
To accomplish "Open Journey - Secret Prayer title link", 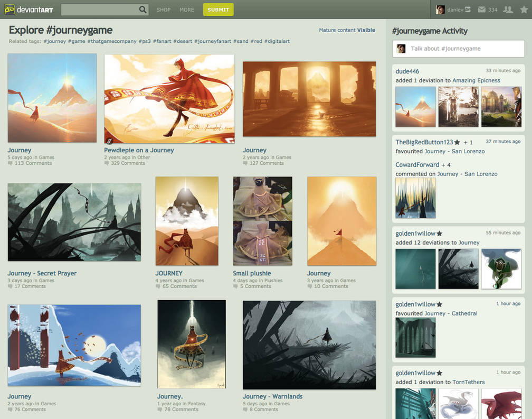I will [42, 273].
